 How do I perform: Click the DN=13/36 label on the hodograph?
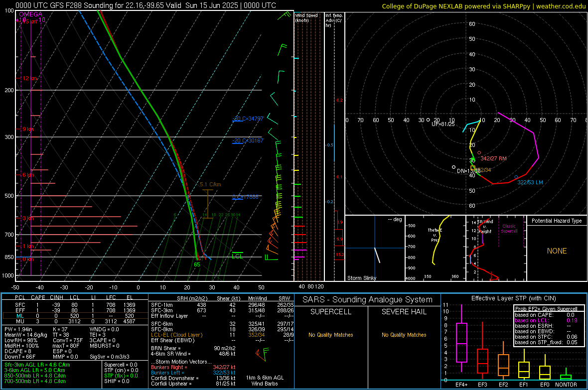click(x=468, y=171)
